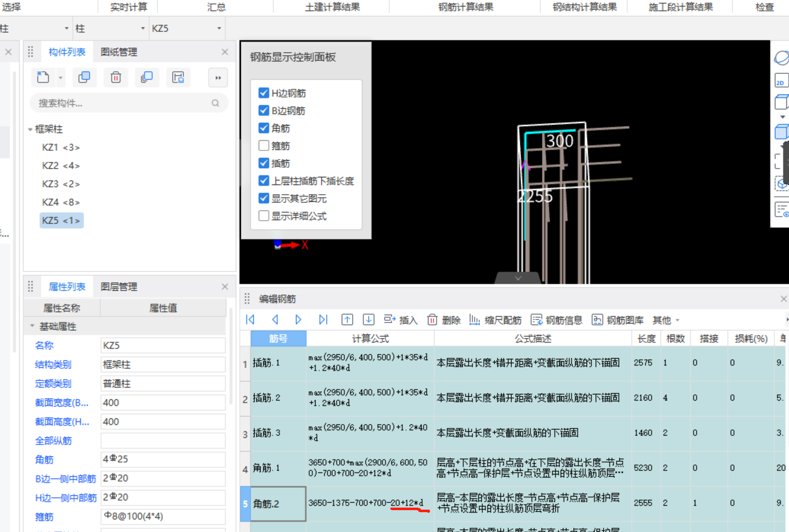Click the orbit view icon

pos(781,57)
